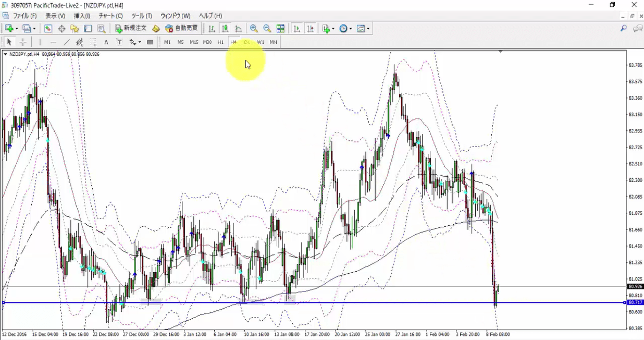Select the crosshair tool

[23, 42]
